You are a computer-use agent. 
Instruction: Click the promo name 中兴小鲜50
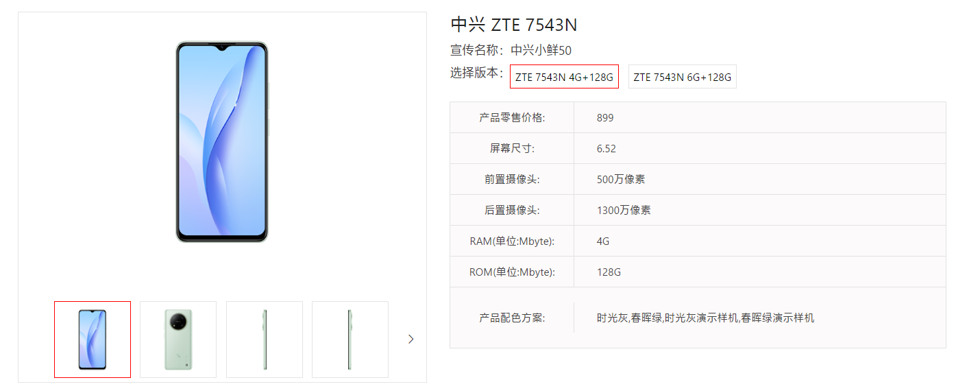[x=541, y=50]
